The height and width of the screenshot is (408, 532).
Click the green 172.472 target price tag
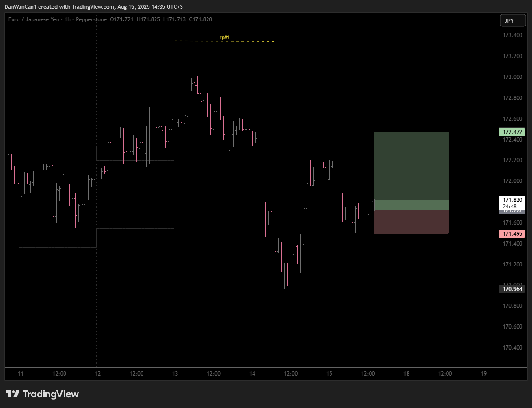click(512, 132)
